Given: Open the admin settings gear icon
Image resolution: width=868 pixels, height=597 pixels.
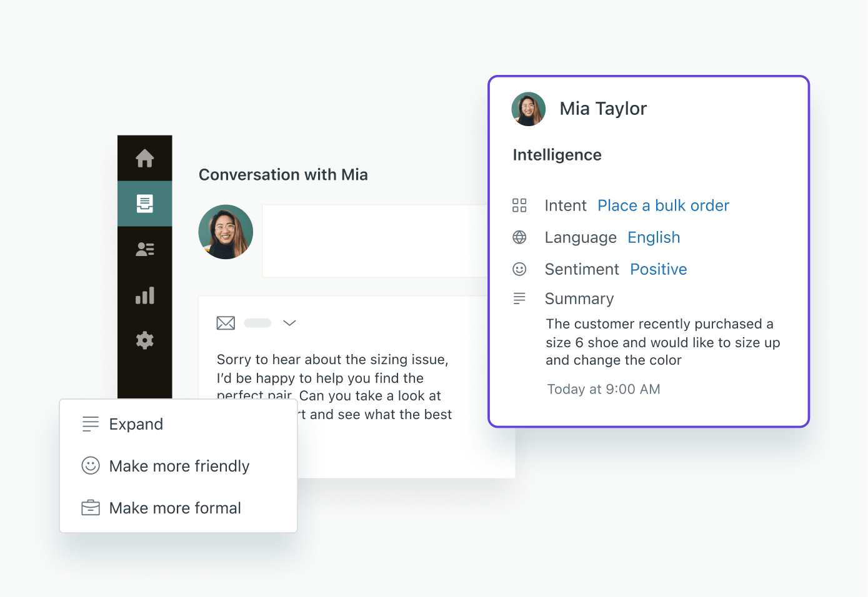Looking at the screenshot, I should point(145,340).
